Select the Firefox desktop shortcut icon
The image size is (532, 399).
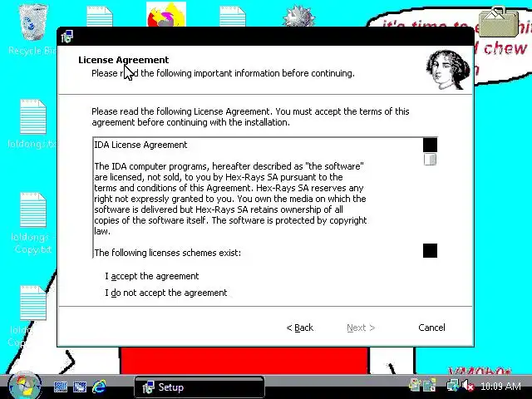166,14
